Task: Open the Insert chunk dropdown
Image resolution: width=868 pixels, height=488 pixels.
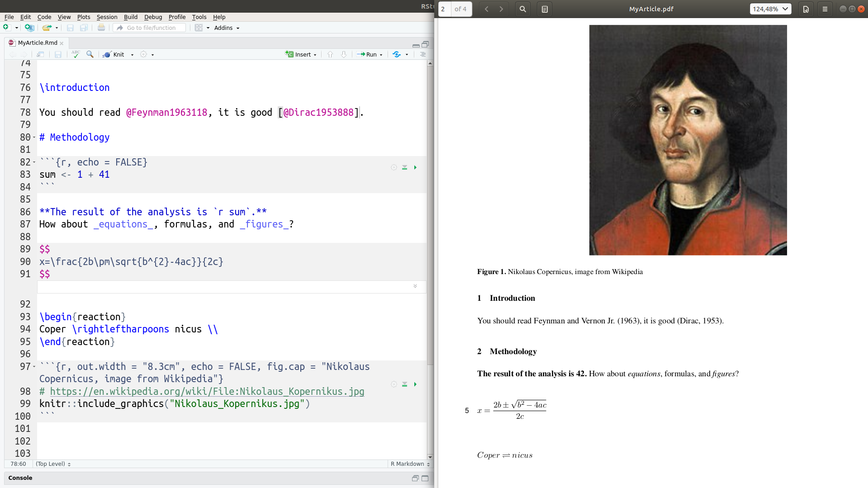Action: pyautogui.click(x=301, y=54)
